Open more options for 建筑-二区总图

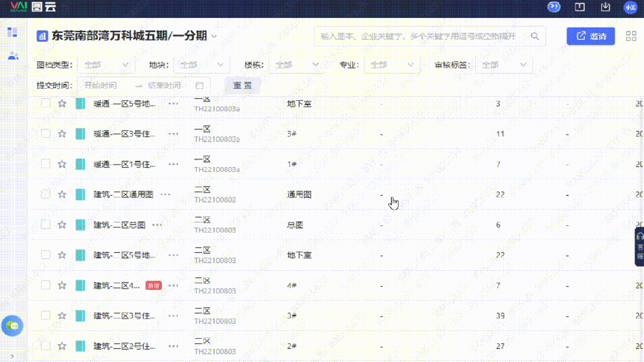click(x=157, y=225)
